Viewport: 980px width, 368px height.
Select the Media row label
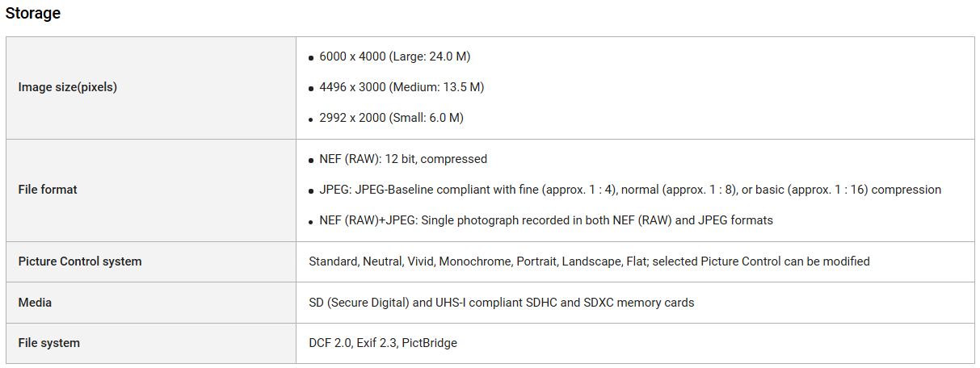click(x=35, y=303)
